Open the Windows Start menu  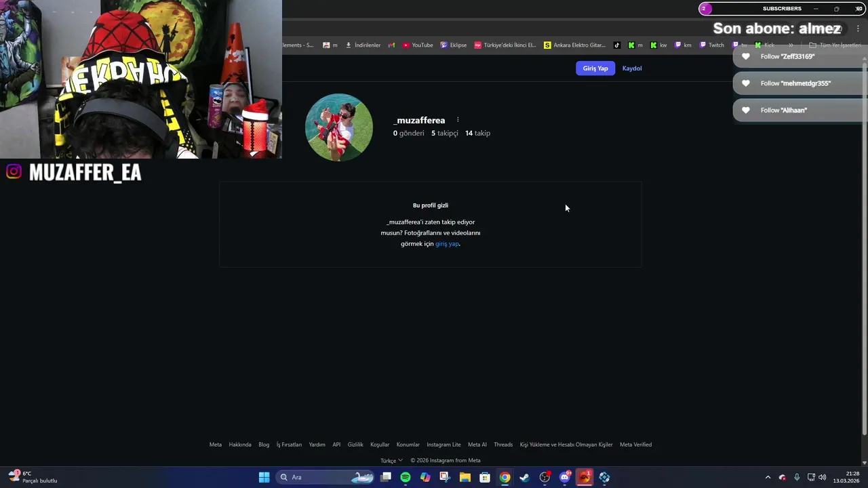264,477
